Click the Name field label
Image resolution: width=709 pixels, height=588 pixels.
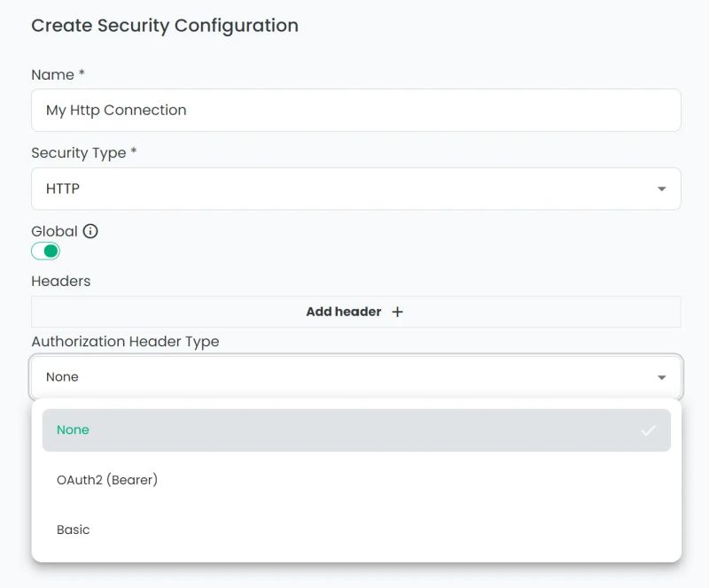click(53, 75)
